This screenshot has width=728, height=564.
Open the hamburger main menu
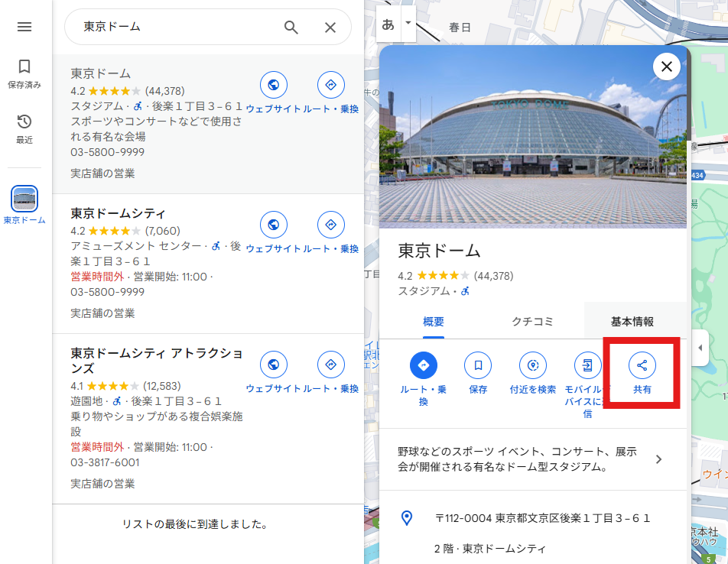click(24, 27)
